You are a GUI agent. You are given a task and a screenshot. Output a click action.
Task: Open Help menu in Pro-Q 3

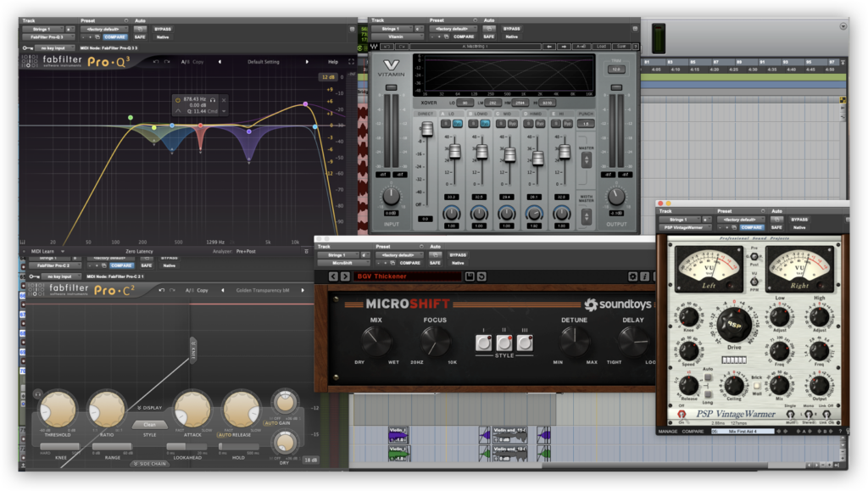[x=333, y=62]
